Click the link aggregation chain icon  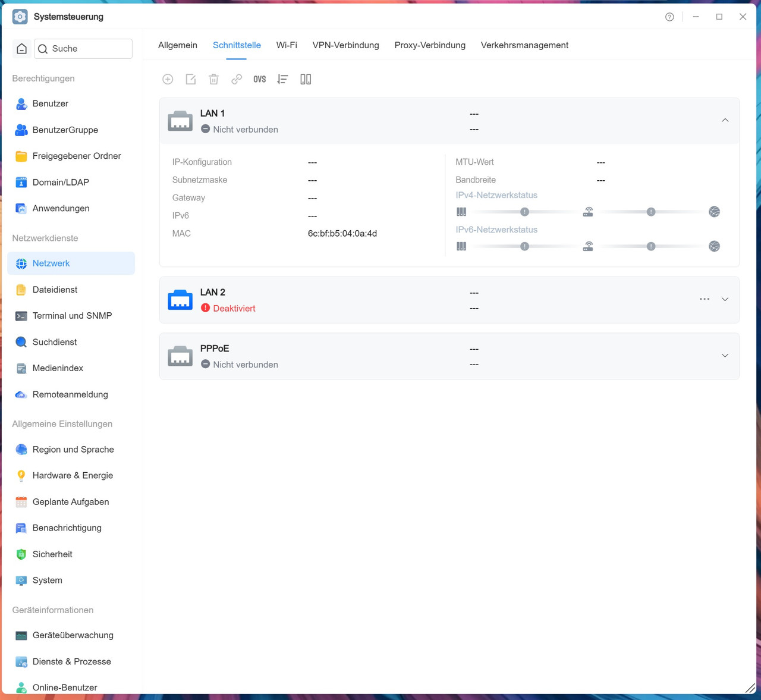(x=237, y=79)
